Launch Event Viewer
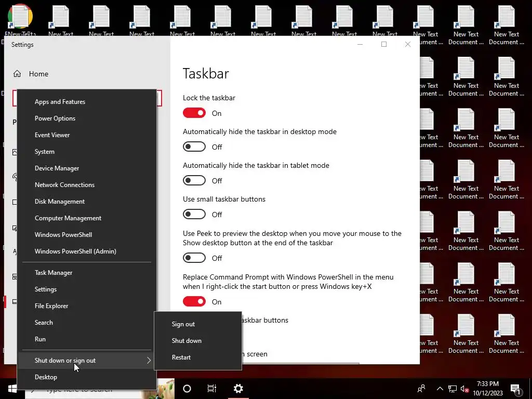Viewport: 532px width, 399px height. pyautogui.click(x=87, y=135)
